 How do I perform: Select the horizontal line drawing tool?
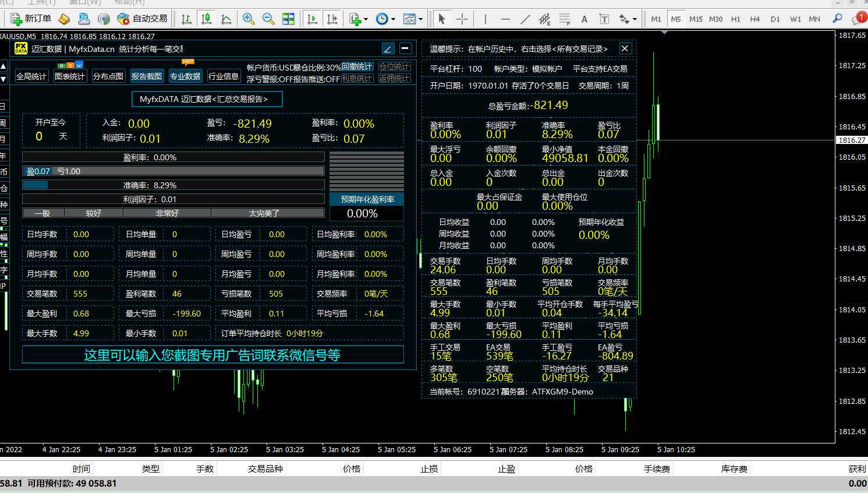(505, 19)
